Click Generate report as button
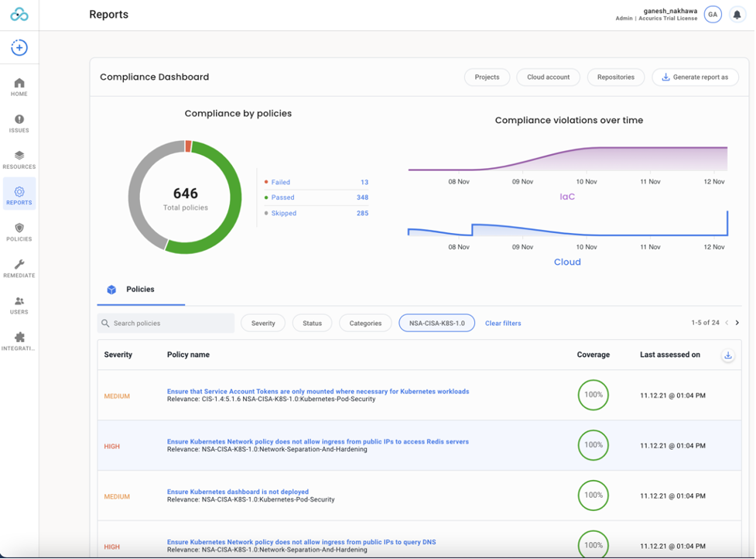This screenshot has width=756, height=559. tap(695, 77)
